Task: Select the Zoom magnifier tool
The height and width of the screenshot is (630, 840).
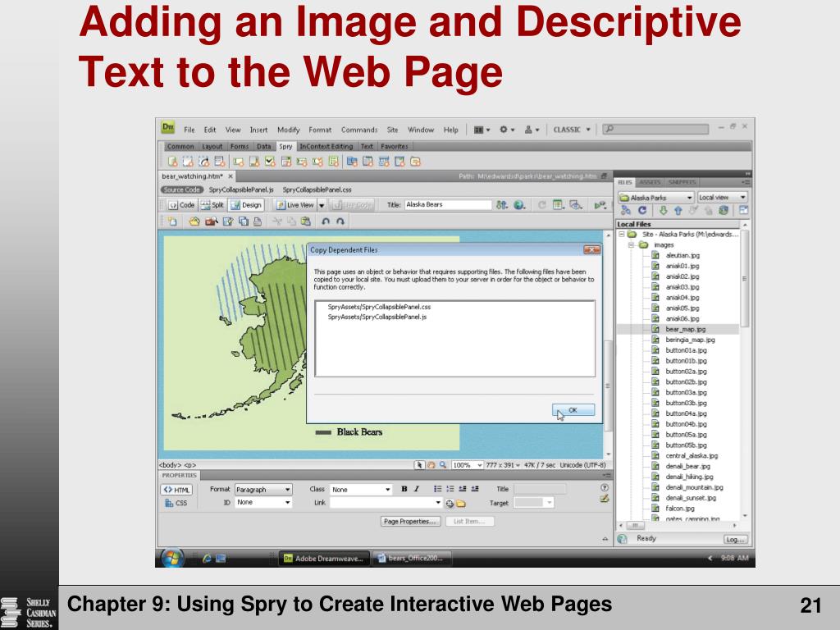Action: pyautogui.click(x=442, y=465)
